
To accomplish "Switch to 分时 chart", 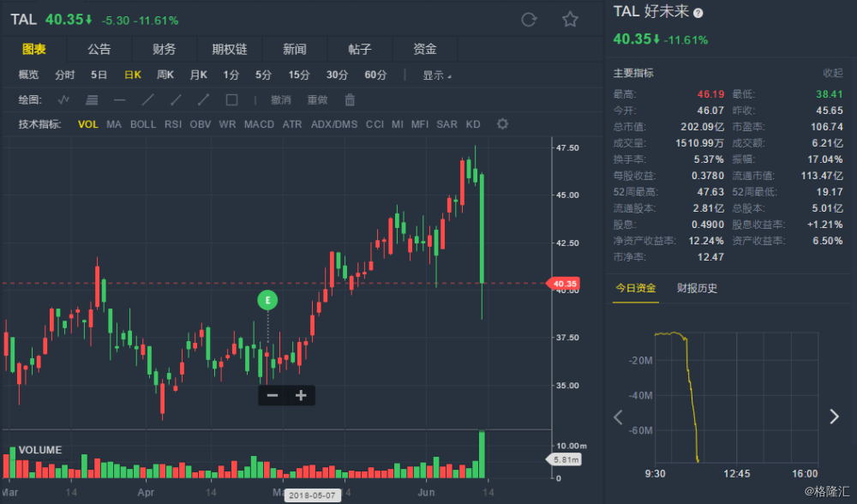I will pyautogui.click(x=64, y=75).
